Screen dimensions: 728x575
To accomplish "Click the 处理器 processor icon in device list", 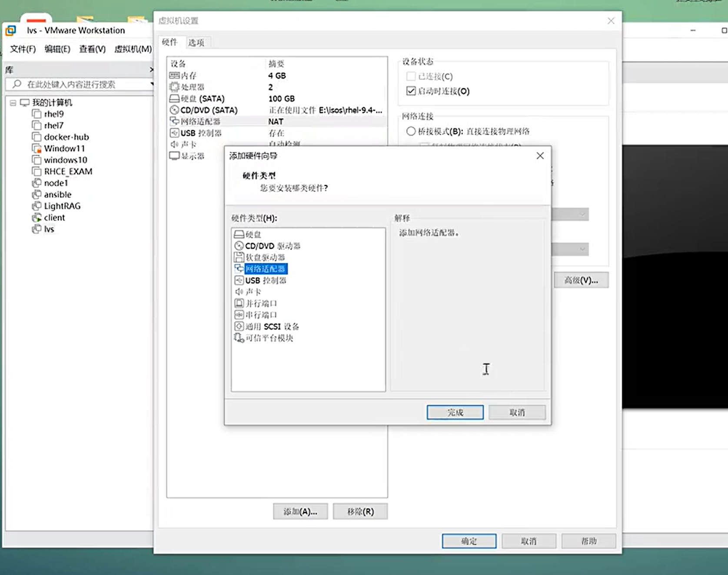I will (174, 87).
